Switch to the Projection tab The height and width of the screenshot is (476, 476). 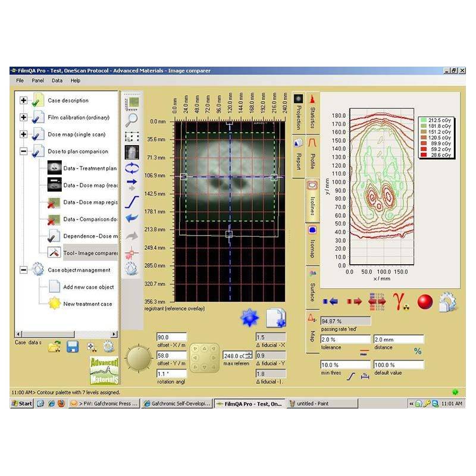pos(298,113)
